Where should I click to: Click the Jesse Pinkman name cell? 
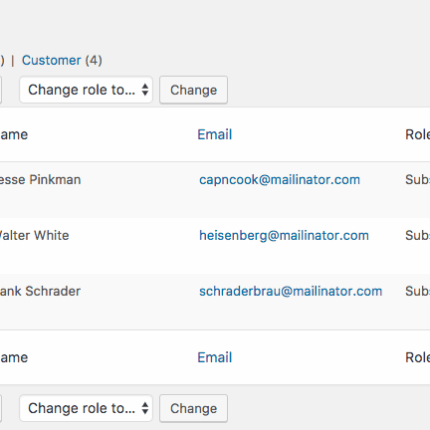(40, 180)
